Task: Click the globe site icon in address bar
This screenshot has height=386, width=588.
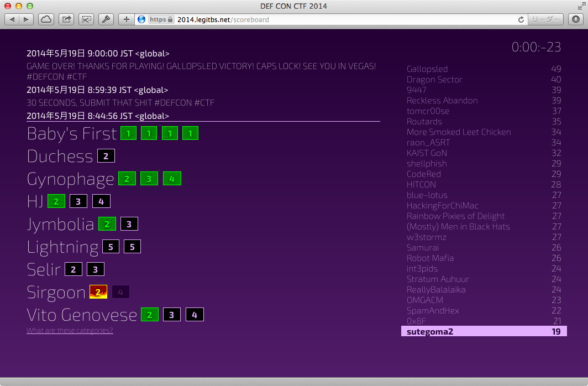Action: pyautogui.click(x=141, y=19)
